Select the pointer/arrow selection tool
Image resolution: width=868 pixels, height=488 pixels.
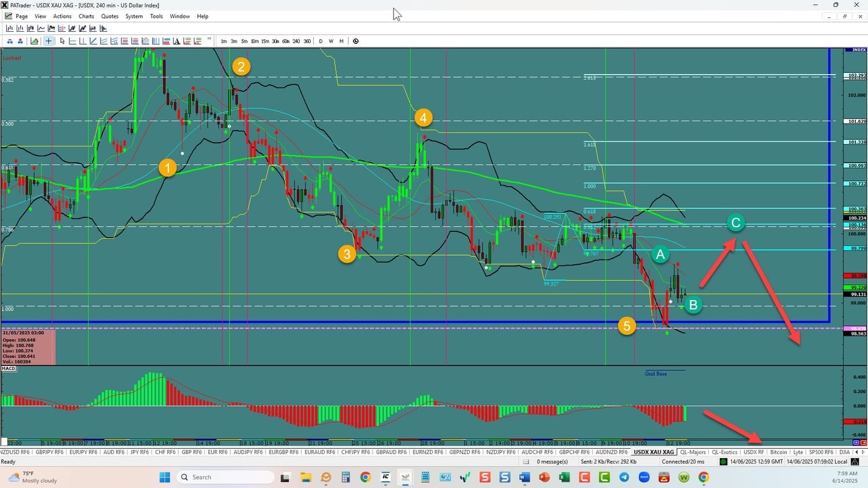coord(62,41)
